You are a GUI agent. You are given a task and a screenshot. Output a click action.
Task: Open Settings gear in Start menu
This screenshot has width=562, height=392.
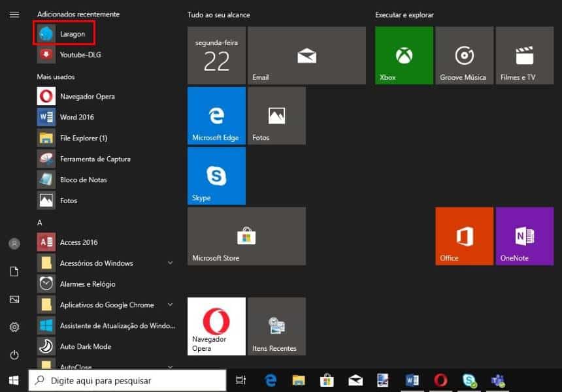[x=14, y=327]
